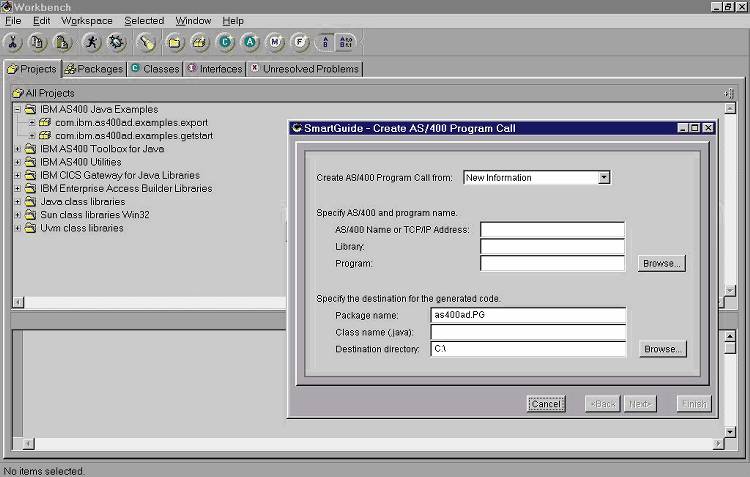750x477 pixels.
Task: Click the IBM AS400 Java Examples folder icon
Action: coord(30,110)
